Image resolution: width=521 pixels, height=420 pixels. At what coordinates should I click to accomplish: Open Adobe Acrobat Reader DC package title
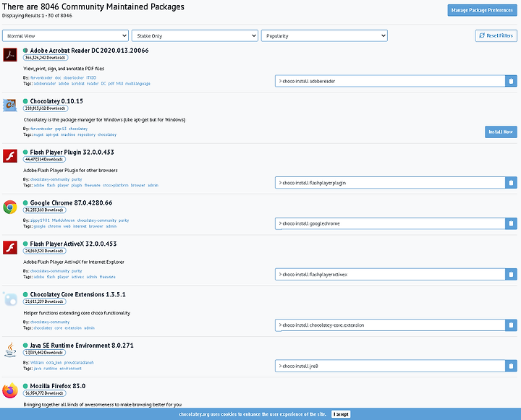click(x=90, y=51)
